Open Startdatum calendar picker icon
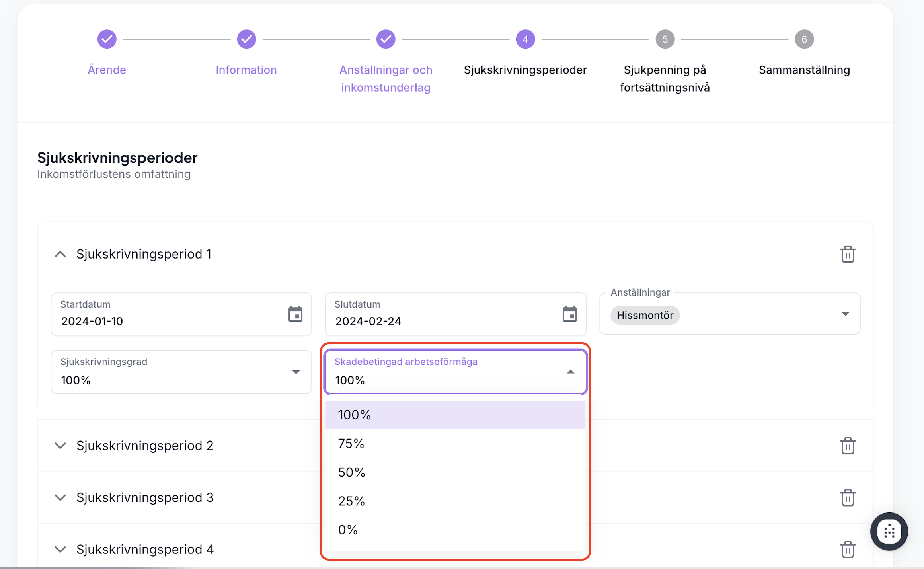The height and width of the screenshot is (569, 924). (x=295, y=314)
